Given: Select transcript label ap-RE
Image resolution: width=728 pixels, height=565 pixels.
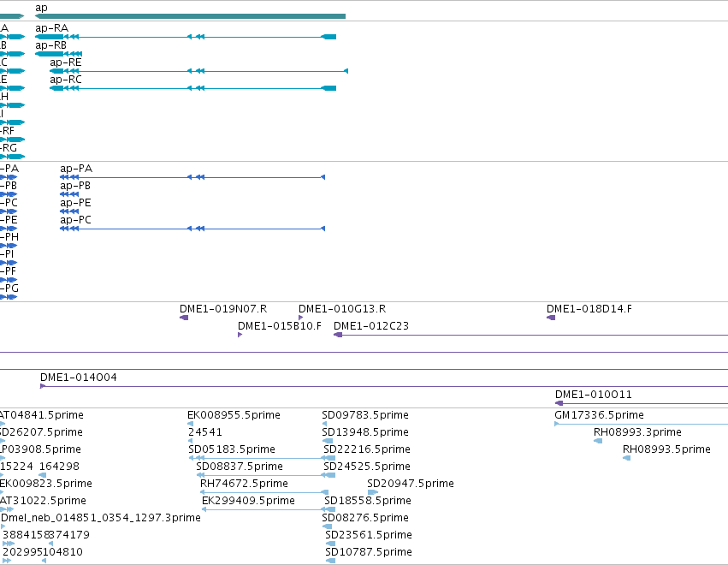Looking at the screenshot, I should tap(66, 62).
